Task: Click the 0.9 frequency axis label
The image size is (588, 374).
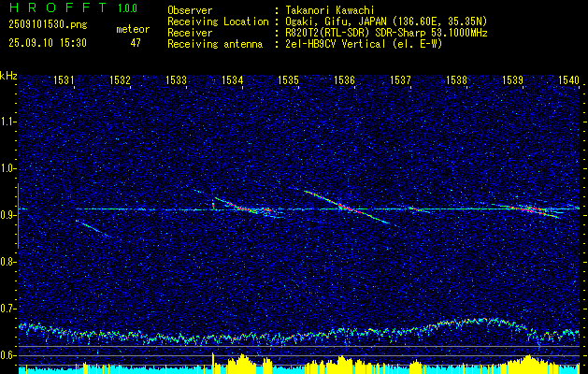Action: 7,215
